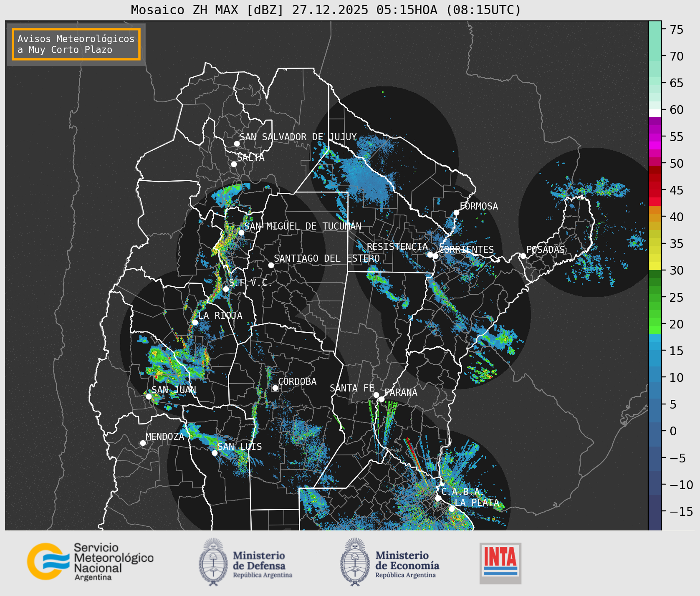This screenshot has width=700, height=596.
Task: Click the Posadas city marker
Action: (x=523, y=256)
